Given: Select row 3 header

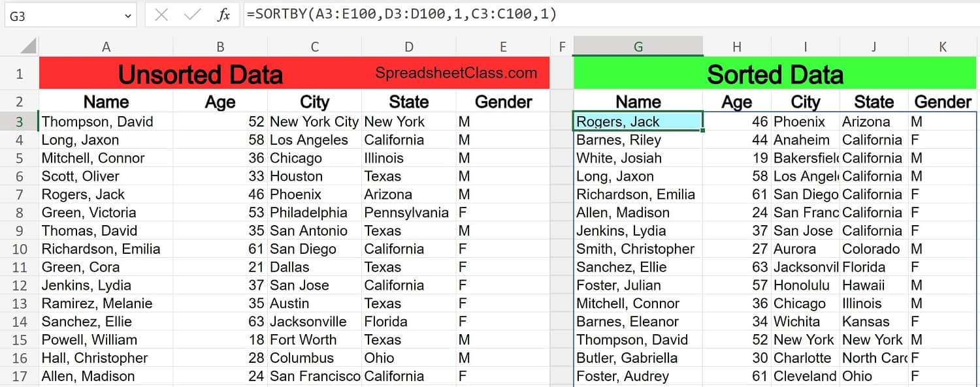Looking at the screenshot, I should [19, 122].
